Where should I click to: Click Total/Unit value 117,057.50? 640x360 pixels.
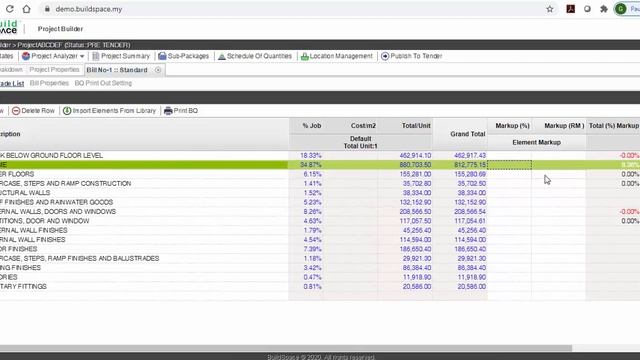[x=415, y=221]
